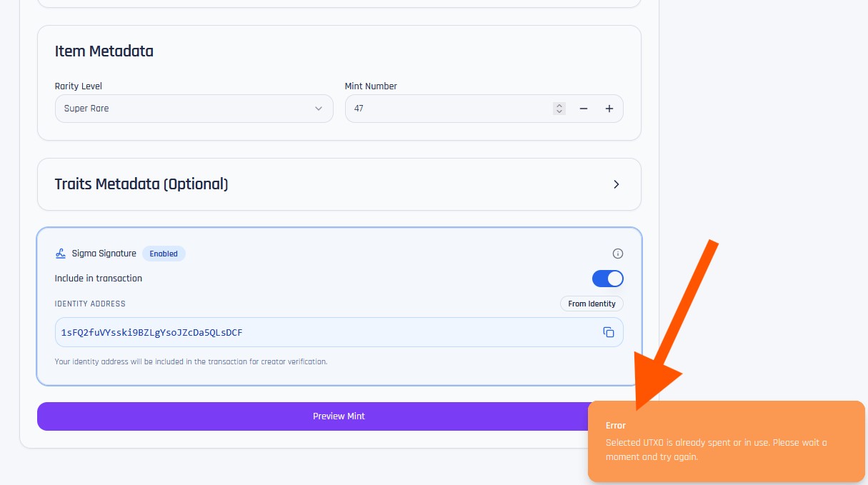
Task: Click the Enabled badge
Action: [x=164, y=254]
